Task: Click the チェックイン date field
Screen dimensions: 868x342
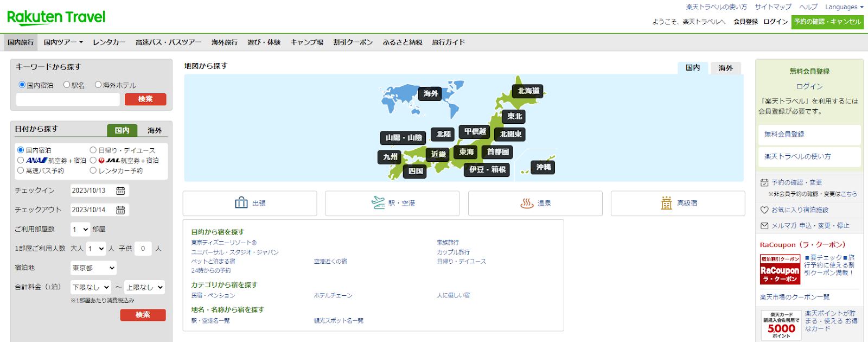Action: point(100,191)
